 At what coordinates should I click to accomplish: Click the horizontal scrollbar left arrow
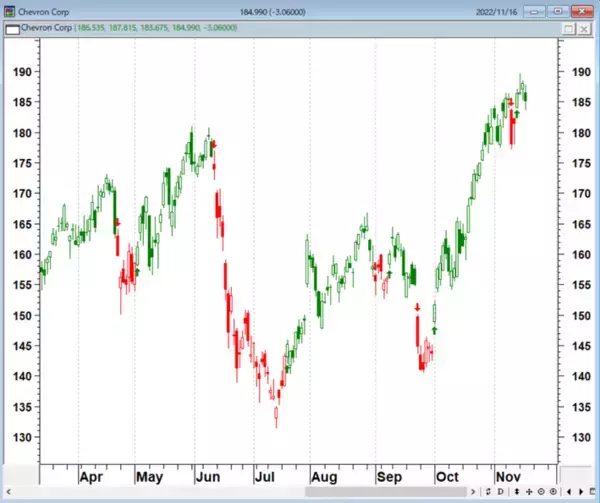pos(8,492)
